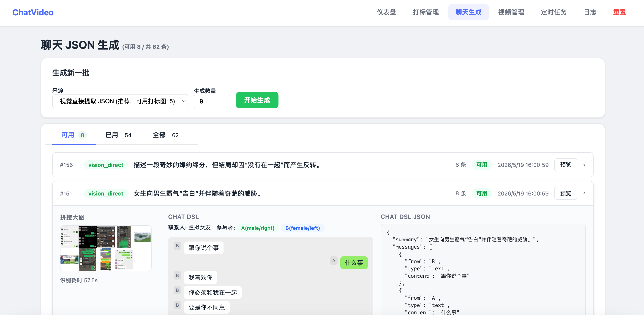Click the 可用 status badge on #156
644x315 pixels.
[x=482, y=165]
